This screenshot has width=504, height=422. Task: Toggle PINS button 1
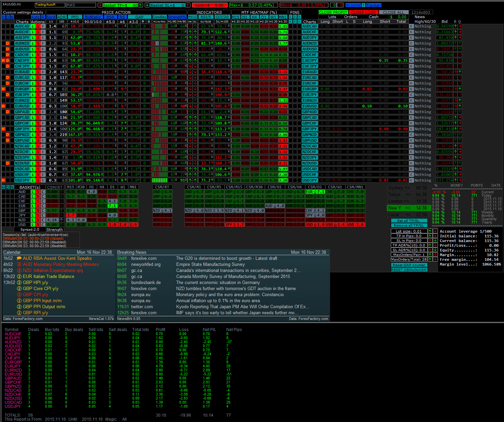point(290,17)
